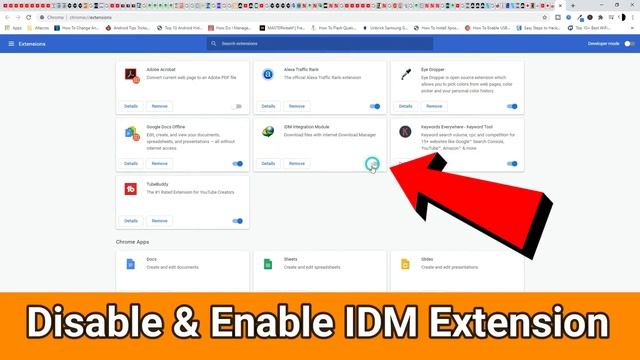Click the Docs Chrome app icon
This screenshot has height=360, width=640.
tap(131, 264)
